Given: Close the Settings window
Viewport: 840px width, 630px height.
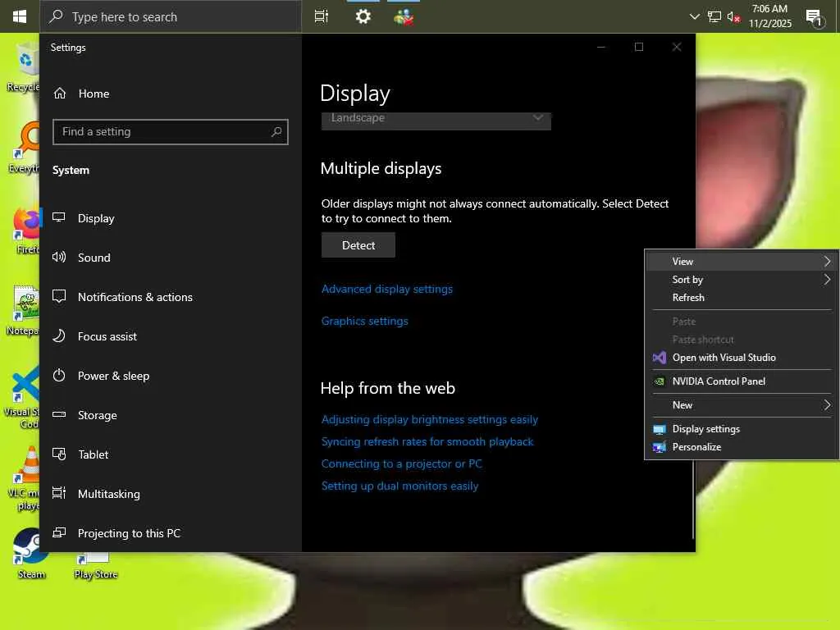Looking at the screenshot, I should [677, 47].
